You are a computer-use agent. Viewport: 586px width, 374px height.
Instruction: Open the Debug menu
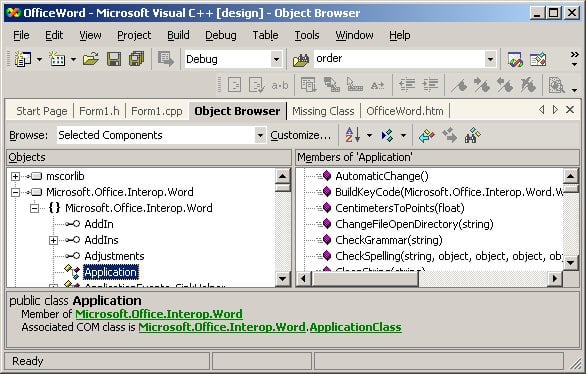click(x=220, y=35)
